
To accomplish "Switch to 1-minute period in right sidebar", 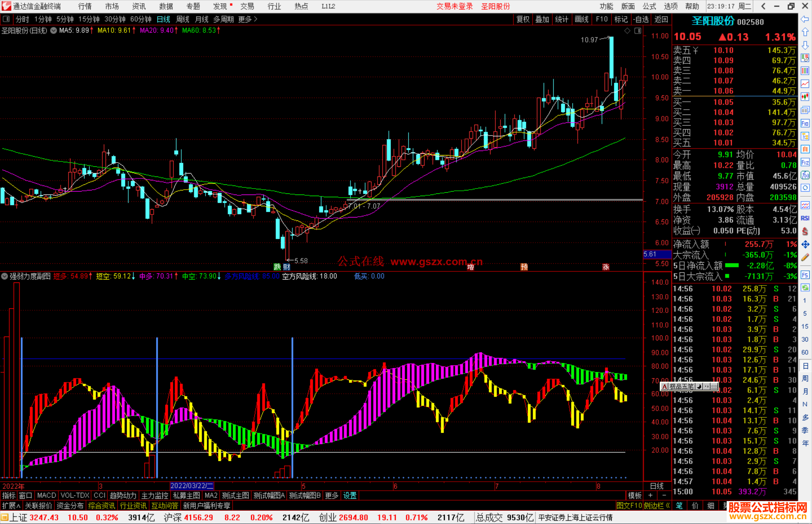I will pyautogui.click(x=804, y=301).
